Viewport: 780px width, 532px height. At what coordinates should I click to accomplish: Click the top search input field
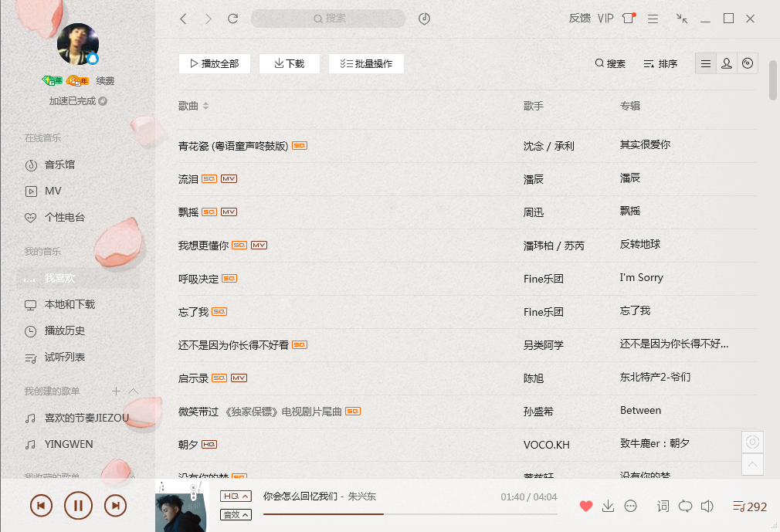328,19
